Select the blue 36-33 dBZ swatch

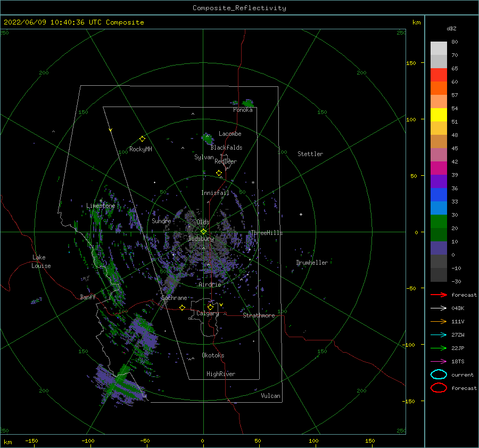tap(439, 195)
